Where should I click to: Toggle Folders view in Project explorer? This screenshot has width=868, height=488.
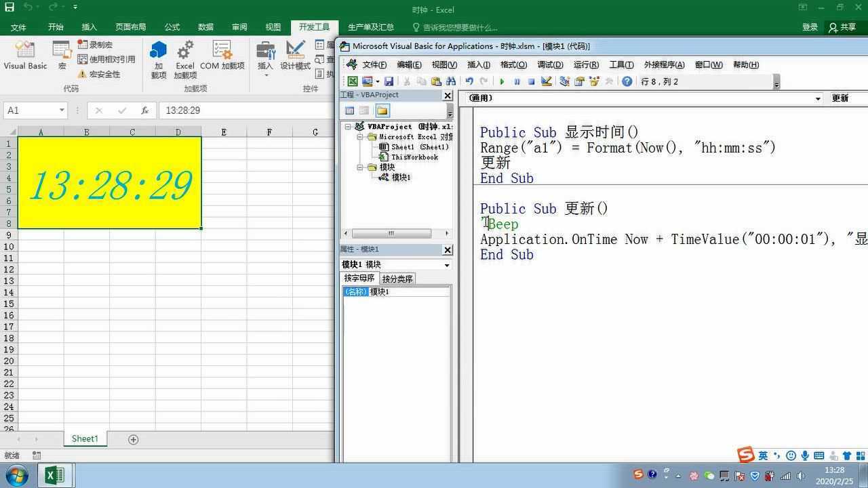[x=382, y=110]
